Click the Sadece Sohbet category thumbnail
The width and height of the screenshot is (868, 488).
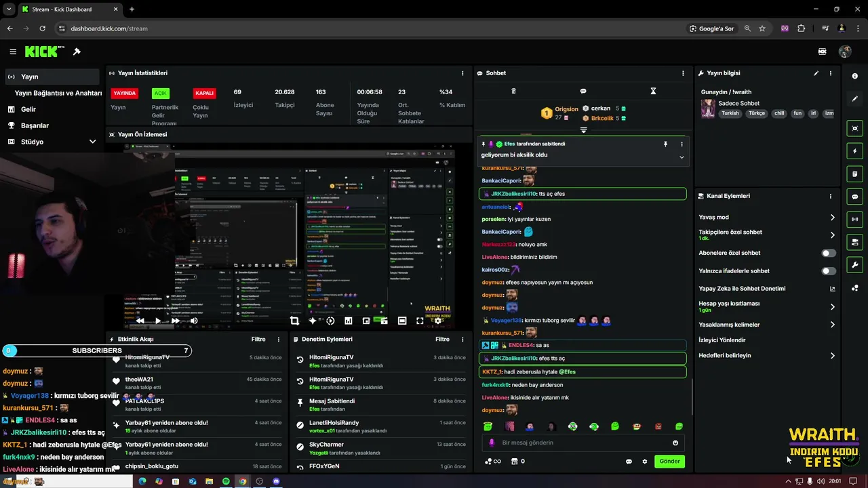(x=708, y=108)
